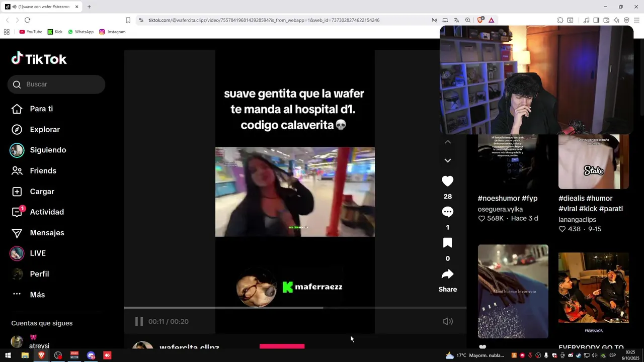Open WhatsApp bookmark
The image size is (644, 362).
point(80,32)
